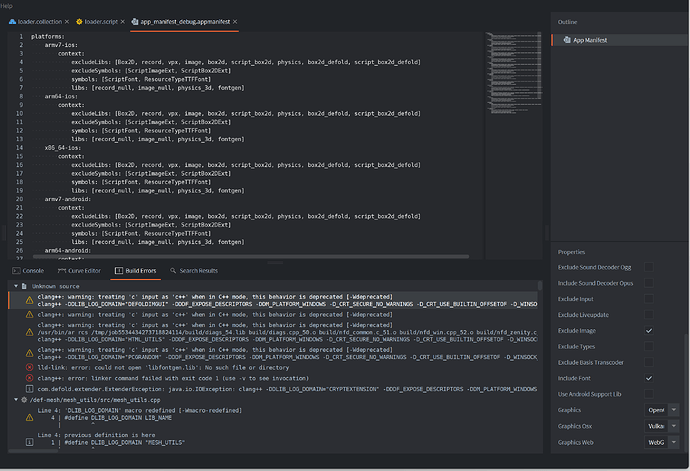Click error icon for linker command failed

tap(29, 378)
